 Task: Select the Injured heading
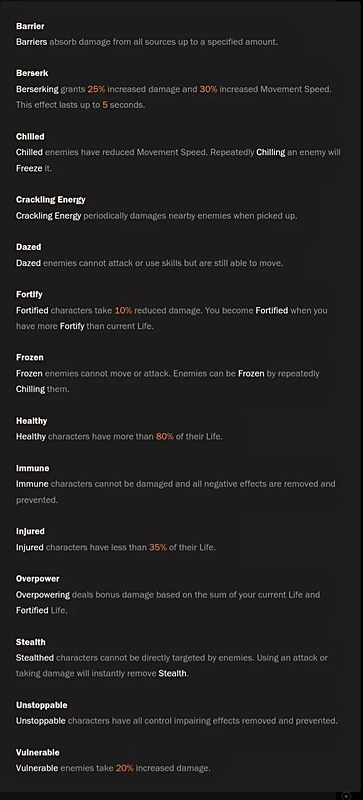tap(30, 531)
